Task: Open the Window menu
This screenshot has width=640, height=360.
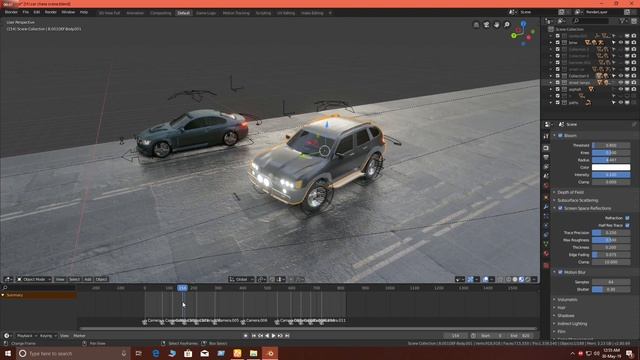Action: coord(68,12)
